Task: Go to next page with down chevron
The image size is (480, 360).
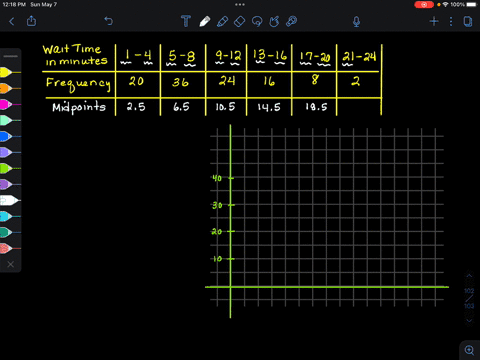Action: (469, 321)
